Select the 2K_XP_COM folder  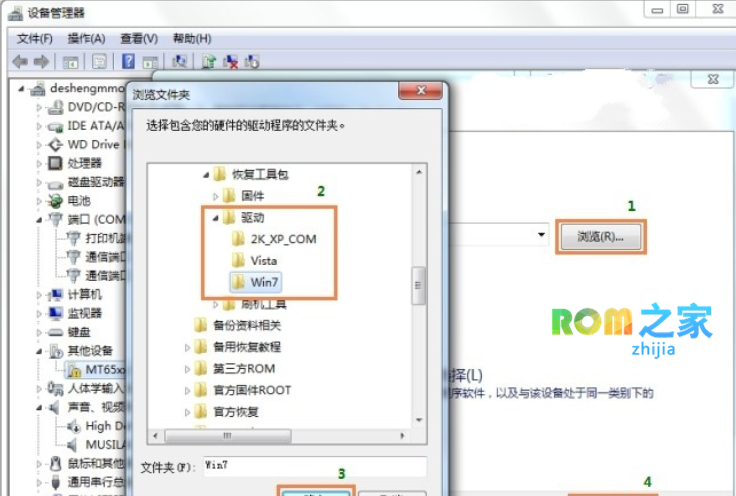point(275,239)
